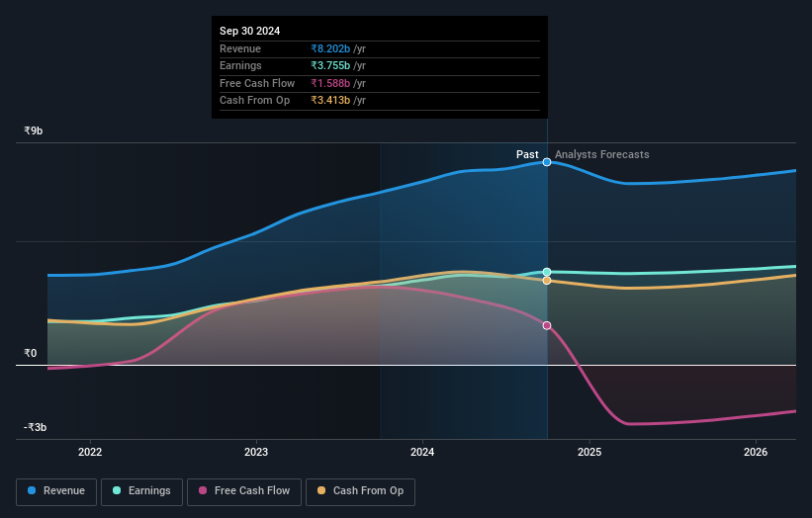Viewport: 812px width, 518px height.
Task: Click the Revenue row label in tooltip
Action: pos(240,48)
